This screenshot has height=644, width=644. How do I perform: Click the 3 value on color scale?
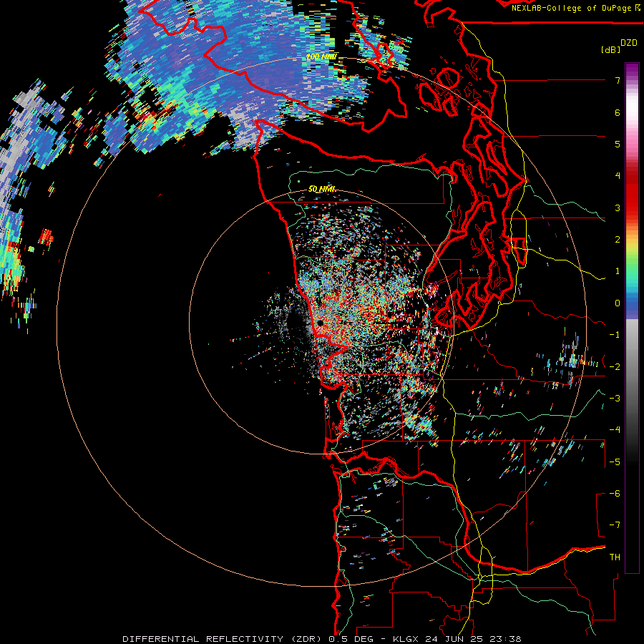pos(617,208)
